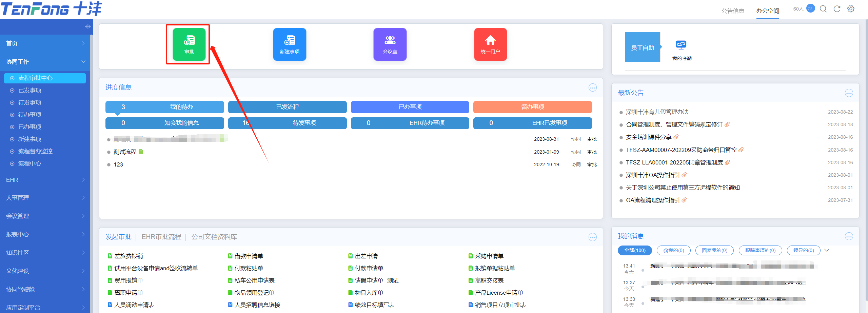Screen dimensions: 868x313
Task: Open the more options of 发起审批 panel
Action: tap(592, 237)
